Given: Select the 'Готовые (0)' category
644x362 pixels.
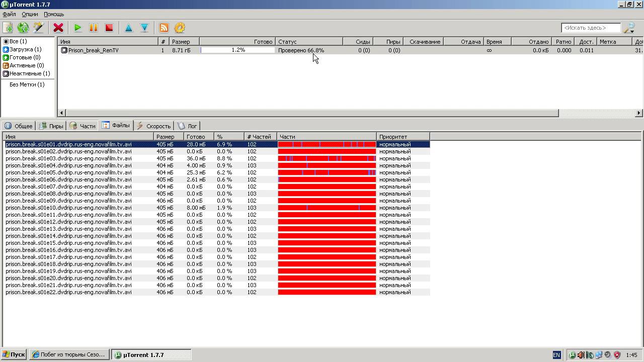Looking at the screenshot, I should point(22,57).
